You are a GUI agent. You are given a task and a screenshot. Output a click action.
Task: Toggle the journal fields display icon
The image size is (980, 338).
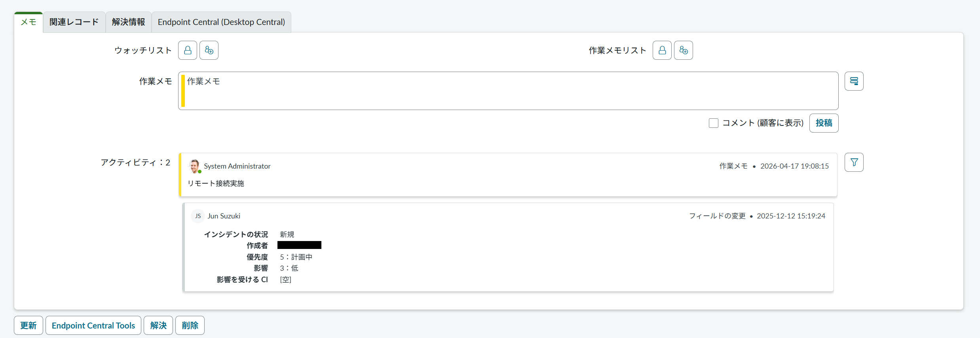[854, 81]
